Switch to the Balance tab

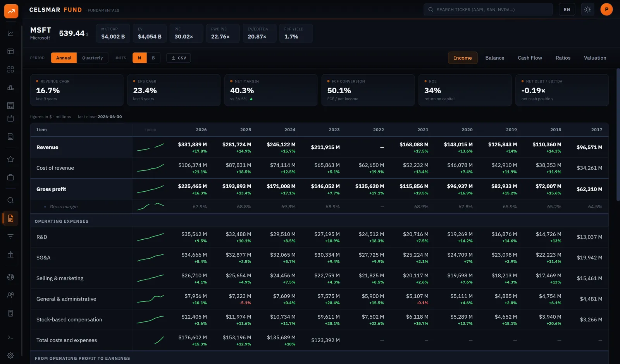[494, 58]
